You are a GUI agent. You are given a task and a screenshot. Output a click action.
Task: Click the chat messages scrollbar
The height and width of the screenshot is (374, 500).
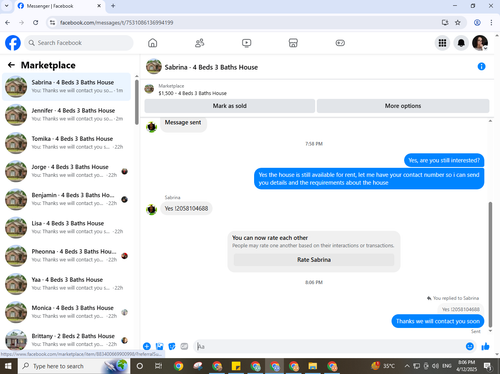coord(490,265)
